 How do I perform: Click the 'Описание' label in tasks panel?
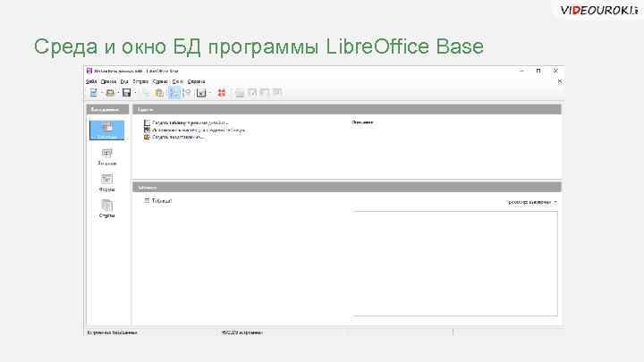[362, 122]
